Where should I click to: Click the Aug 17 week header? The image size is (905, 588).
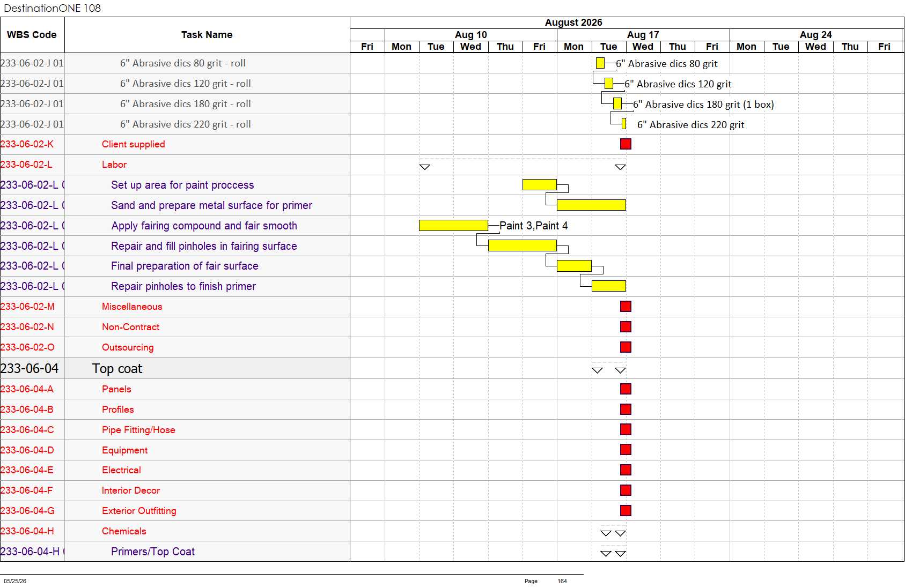(x=643, y=34)
